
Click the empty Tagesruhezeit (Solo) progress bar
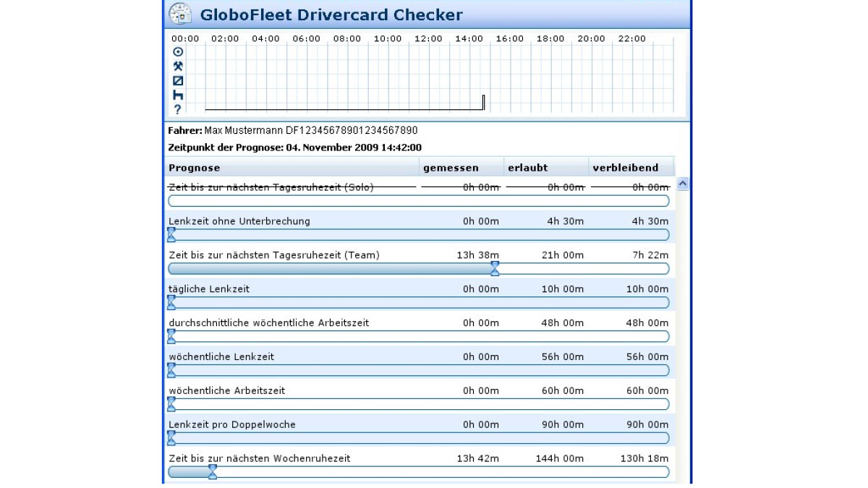point(419,201)
